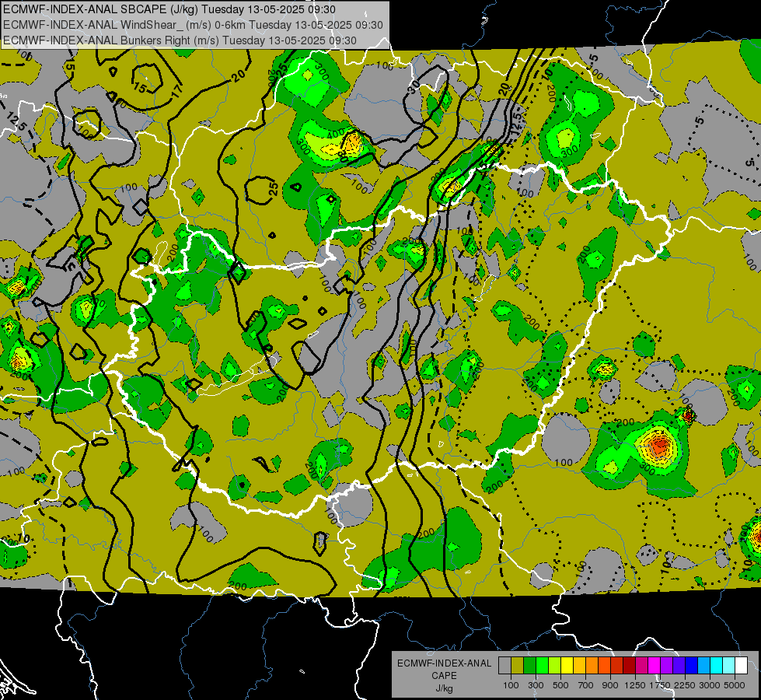The width and height of the screenshot is (761, 700).
Task: Pick the pure blue legend swatch
Action: pyautogui.click(x=692, y=666)
